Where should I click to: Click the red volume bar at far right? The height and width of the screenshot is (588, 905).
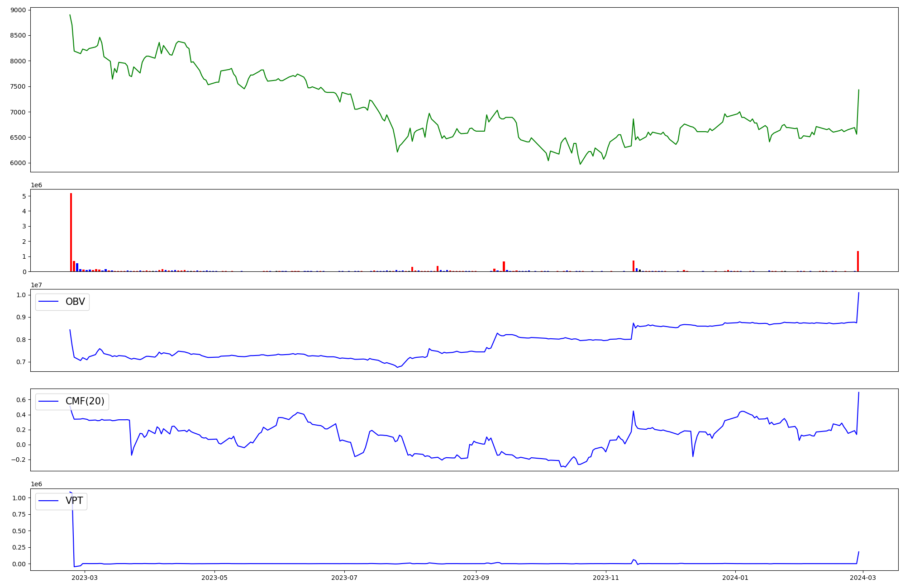(x=858, y=261)
